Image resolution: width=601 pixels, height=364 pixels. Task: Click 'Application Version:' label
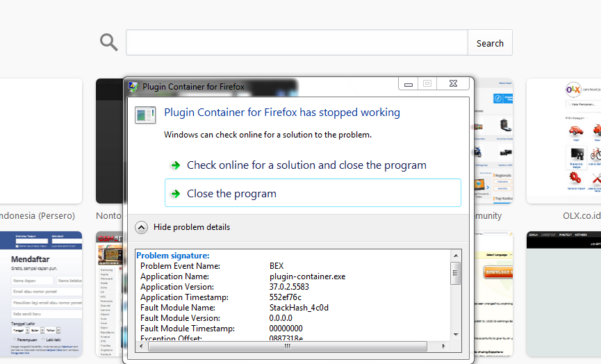click(177, 287)
